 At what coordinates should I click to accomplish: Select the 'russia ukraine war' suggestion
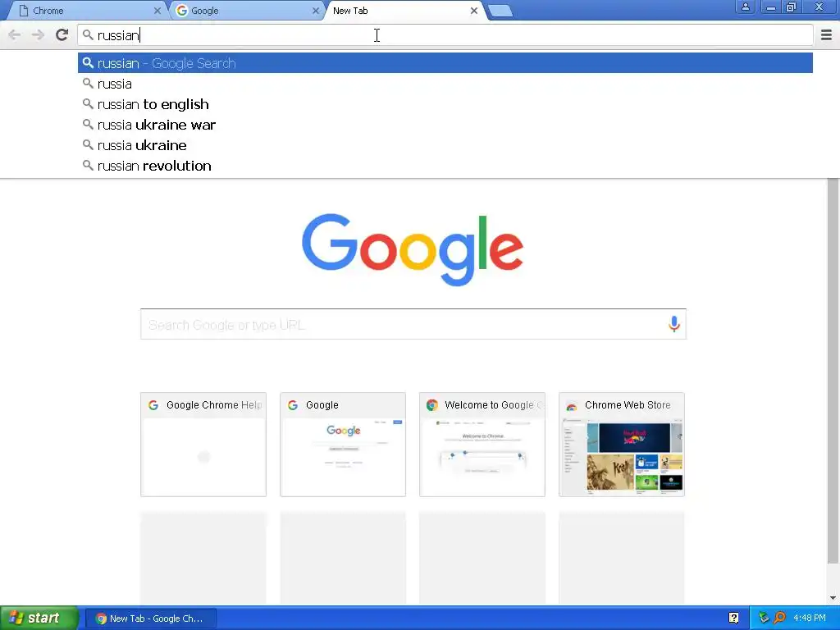pyautogui.click(x=445, y=125)
